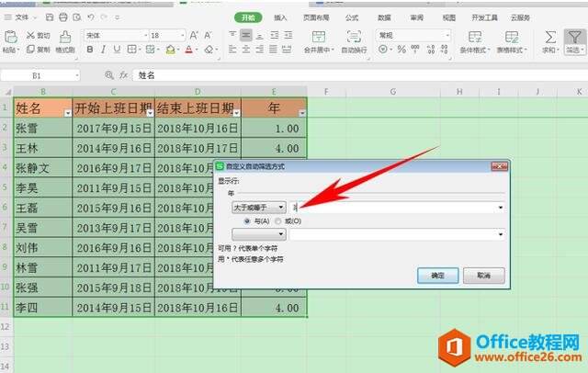Toggle Bold formatting in the ribbon
The width and height of the screenshot is (588, 373).
pos(91,50)
